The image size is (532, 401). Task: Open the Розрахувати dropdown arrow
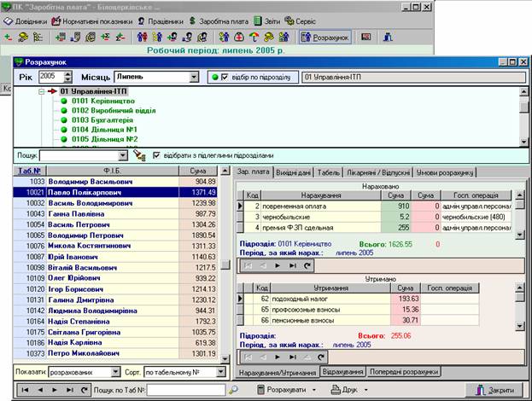(x=314, y=390)
